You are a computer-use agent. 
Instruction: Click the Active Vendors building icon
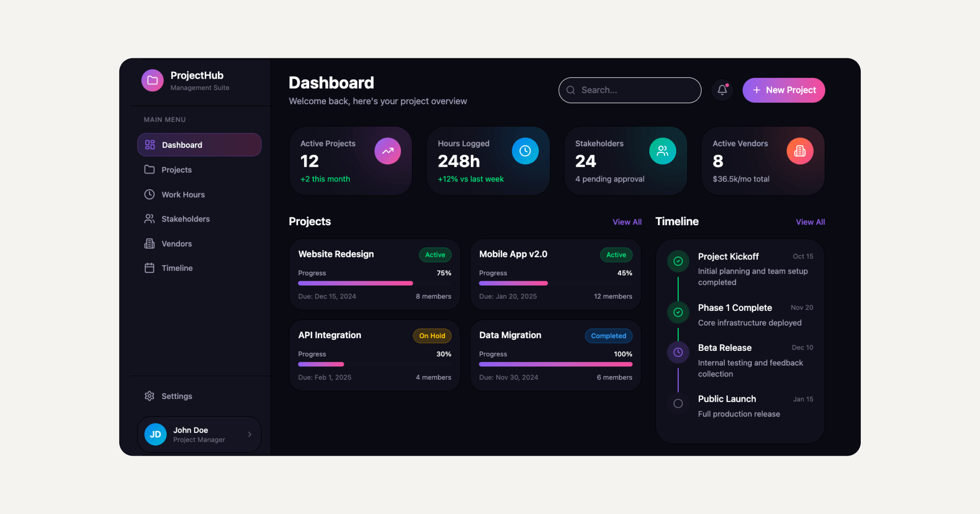tap(800, 151)
